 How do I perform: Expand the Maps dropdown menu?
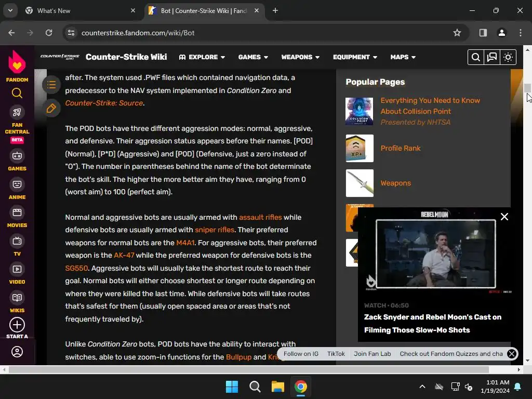click(x=403, y=57)
